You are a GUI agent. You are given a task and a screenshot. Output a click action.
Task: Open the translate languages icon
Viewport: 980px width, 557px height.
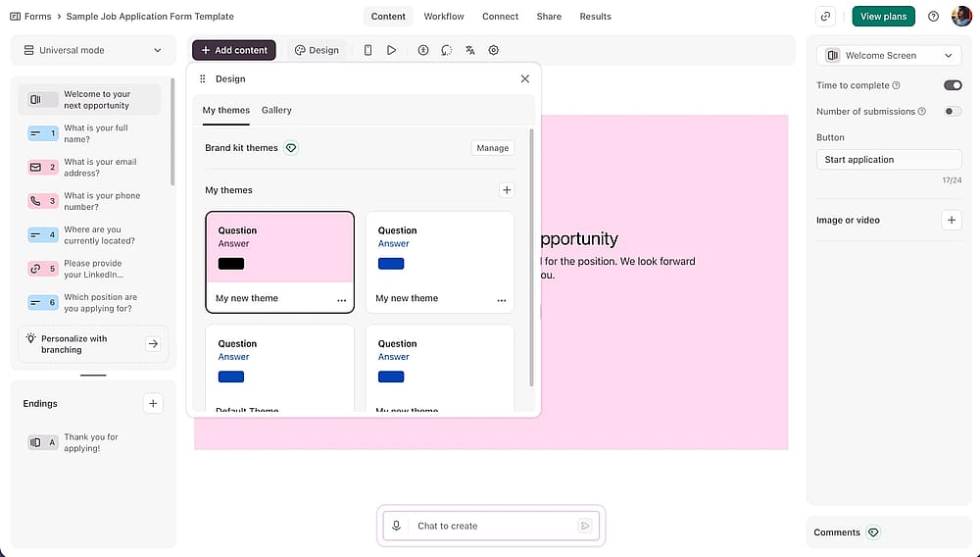coord(470,50)
